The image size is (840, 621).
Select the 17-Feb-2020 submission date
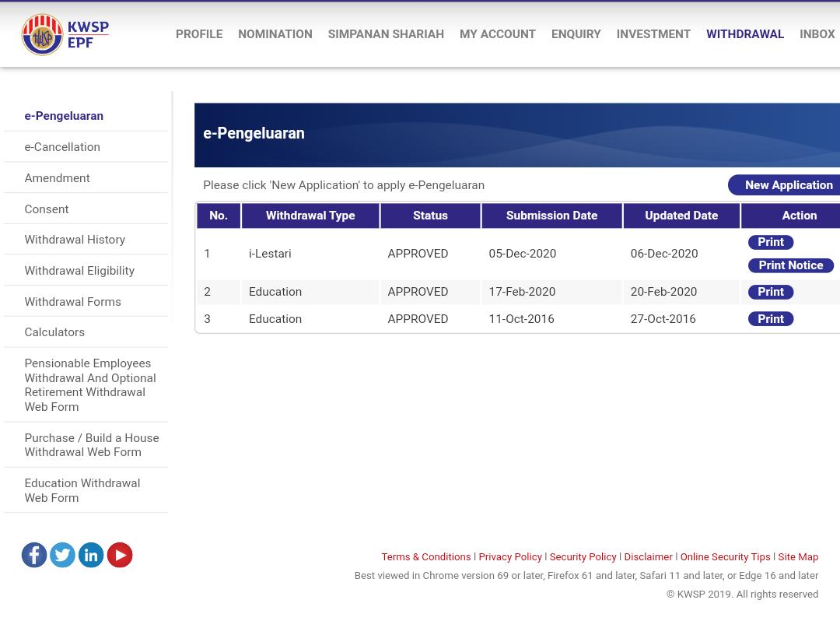522,292
